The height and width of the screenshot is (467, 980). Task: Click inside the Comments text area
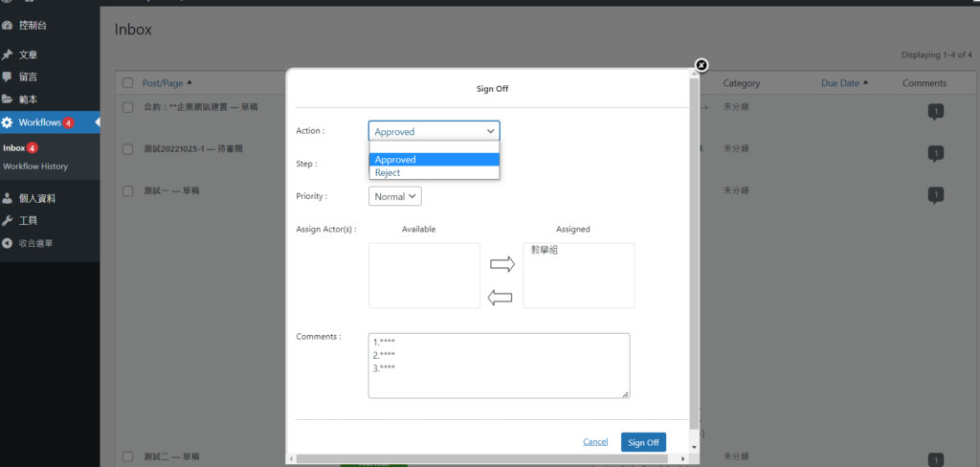498,373
